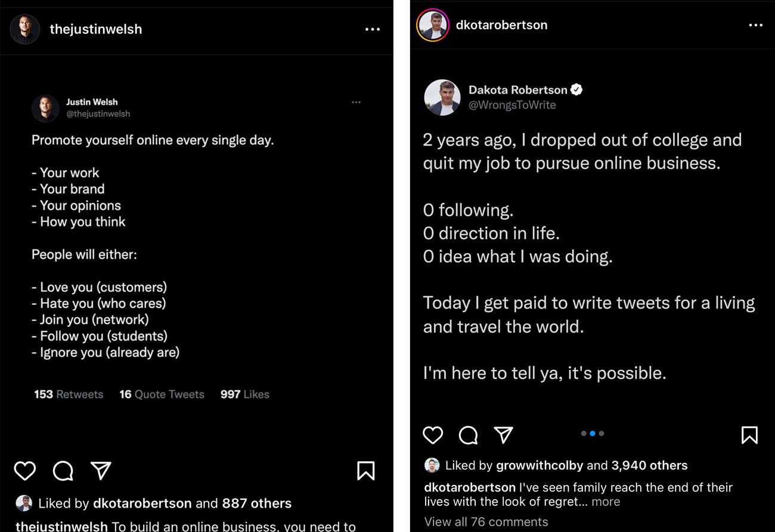The image size is (775, 532).
Task: Open dkotarobertson profile from header username
Action: (501, 25)
